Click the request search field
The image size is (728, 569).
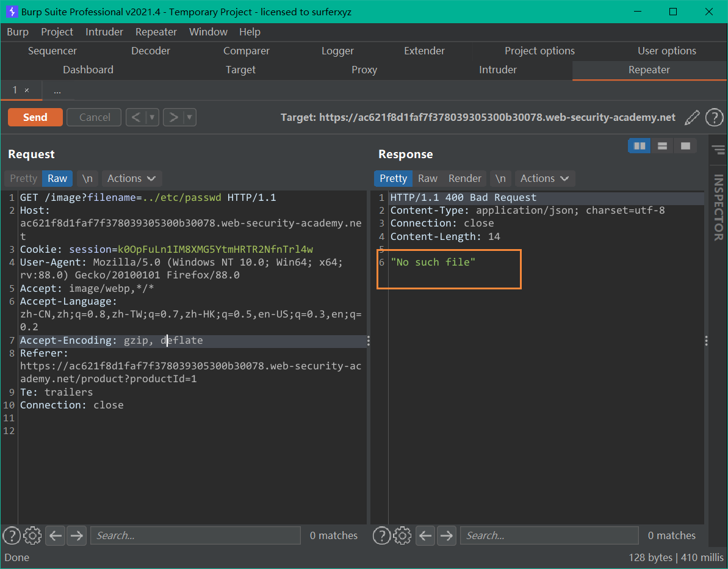195,535
